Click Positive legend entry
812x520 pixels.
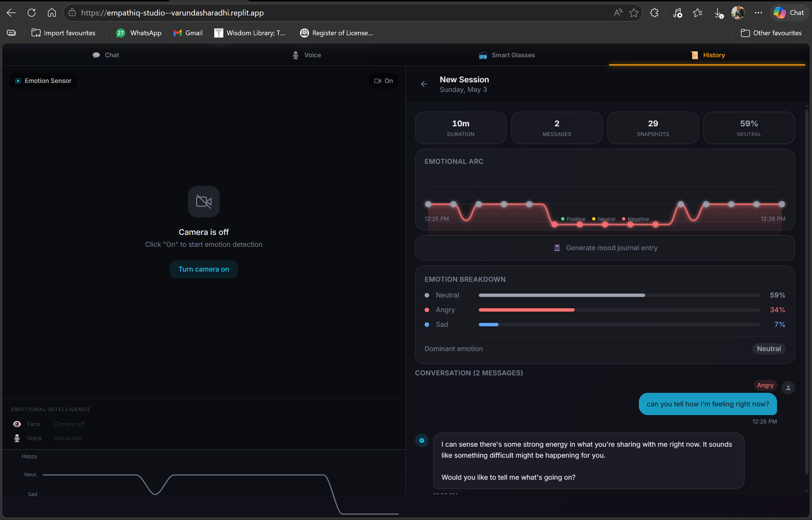pyautogui.click(x=573, y=219)
